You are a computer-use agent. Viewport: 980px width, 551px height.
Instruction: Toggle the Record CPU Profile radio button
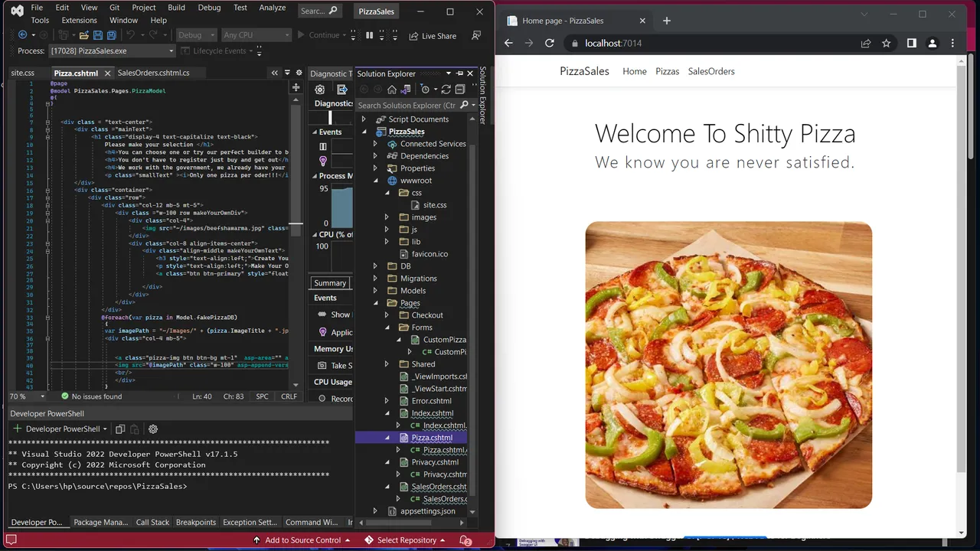322,399
